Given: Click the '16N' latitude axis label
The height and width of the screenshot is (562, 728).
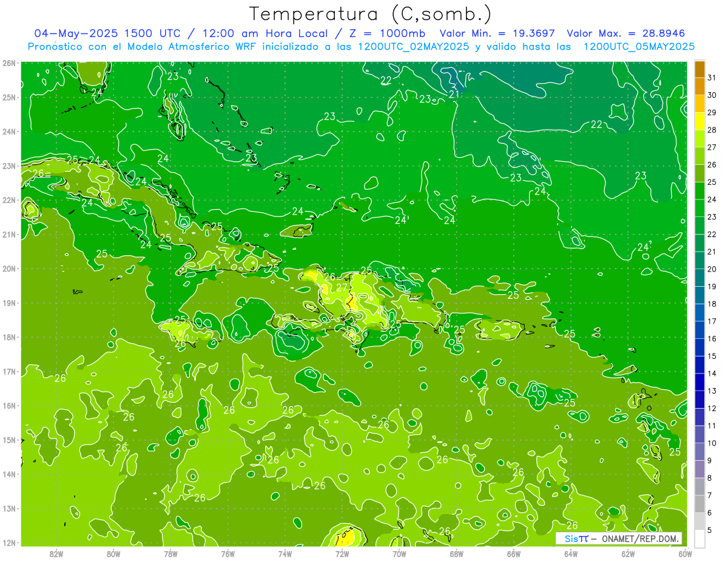Looking at the screenshot, I should click(9, 406).
